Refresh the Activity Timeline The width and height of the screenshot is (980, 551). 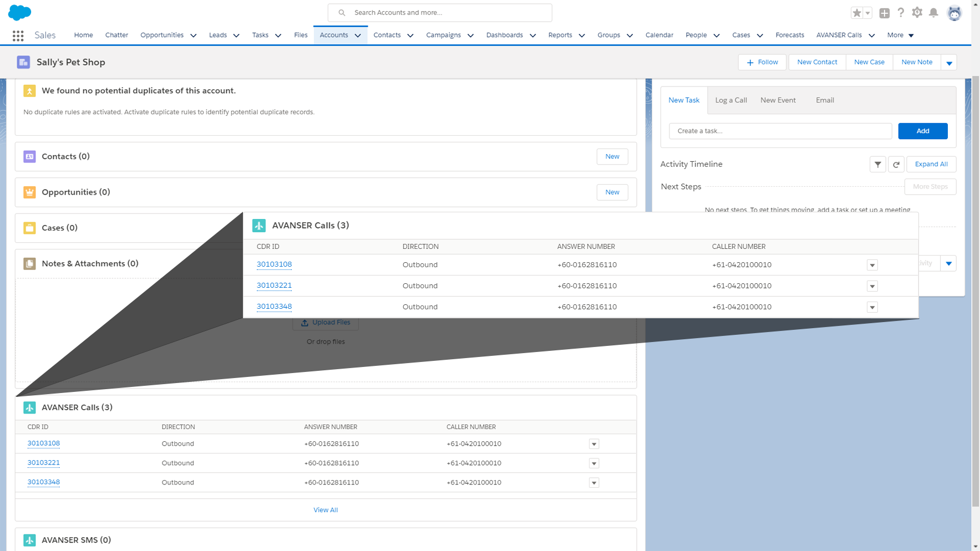click(896, 164)
